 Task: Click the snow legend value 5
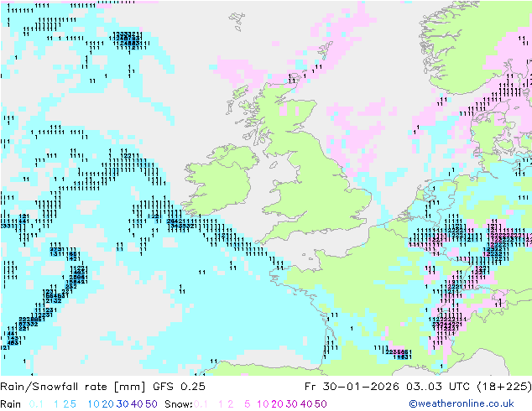tap(248, 404)
